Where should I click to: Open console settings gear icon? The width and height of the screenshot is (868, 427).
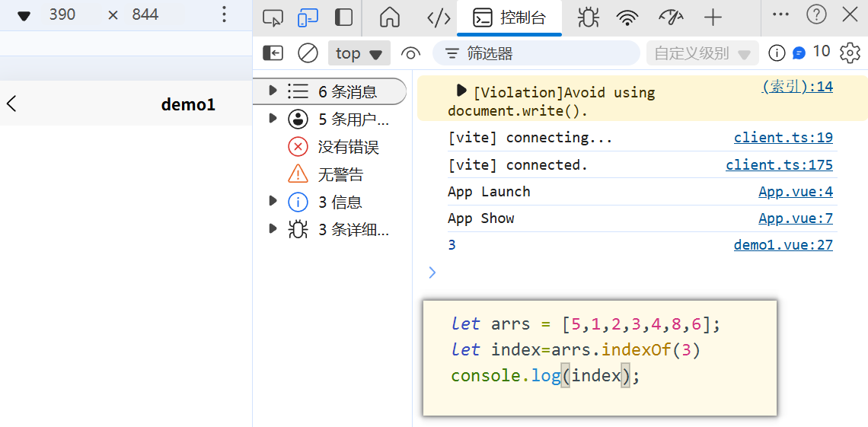pyautogui.click(x=850, y=53)
